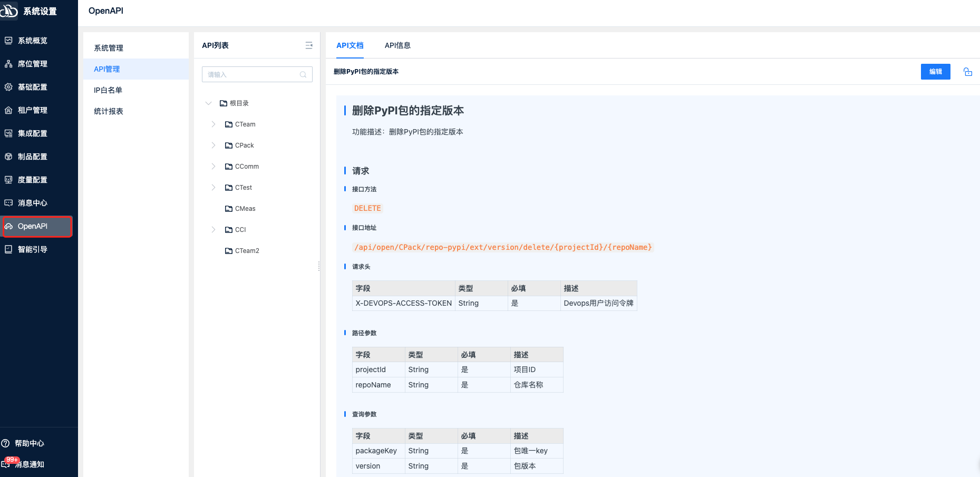Open 智能引导 sidebar icon
The height and width of the screenshot is (477, 980).
[8, 249]
